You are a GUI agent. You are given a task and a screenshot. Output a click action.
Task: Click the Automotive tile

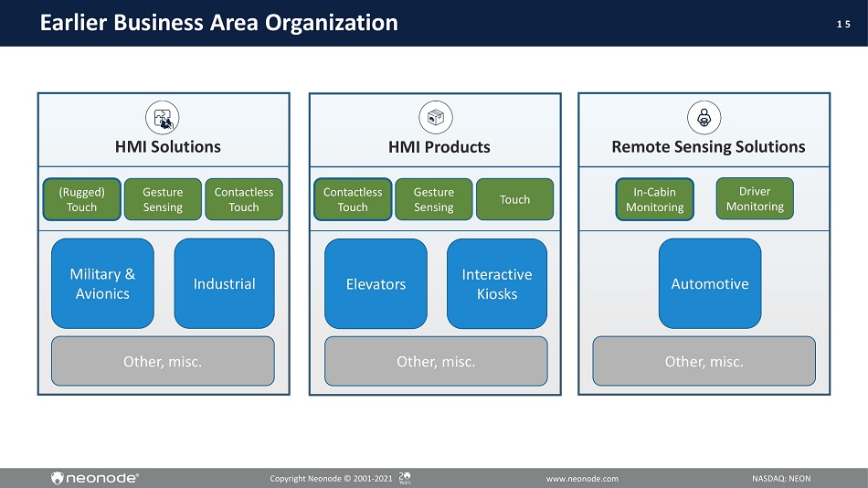pos(710,283)
